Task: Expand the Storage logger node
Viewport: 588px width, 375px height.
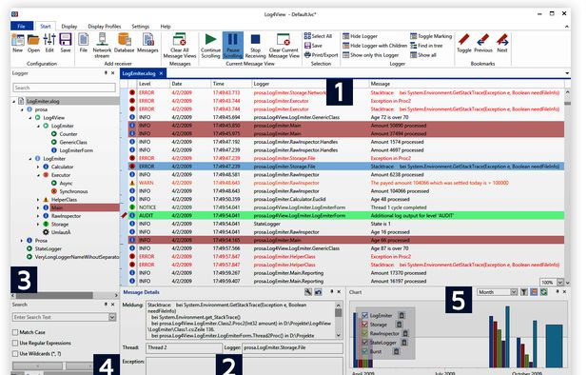Action: (38, 225)
